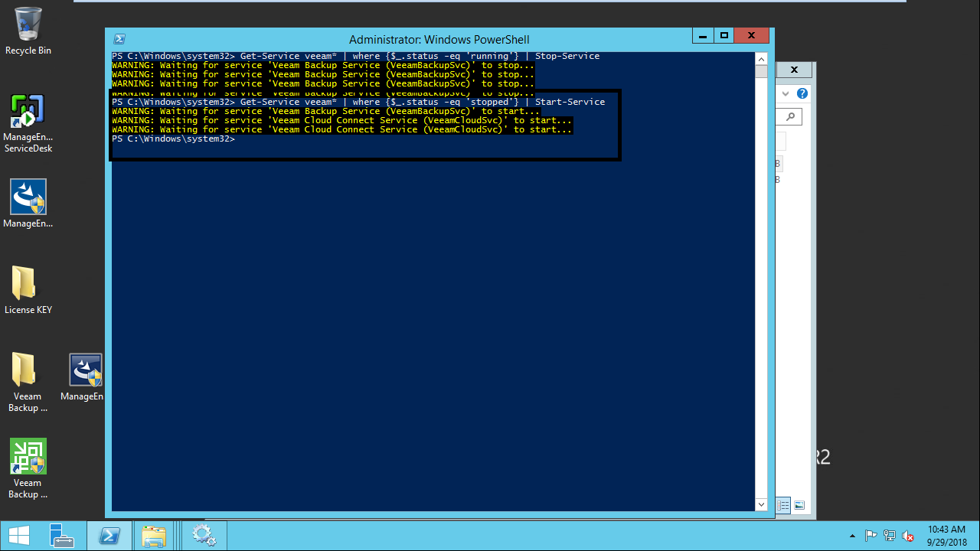Maximize the PowerShell window
This screenshot has width=980, height=551.
coord(724,36)
